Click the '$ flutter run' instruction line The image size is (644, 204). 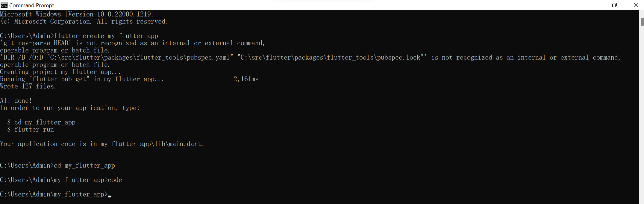click(x=30, y=129)
